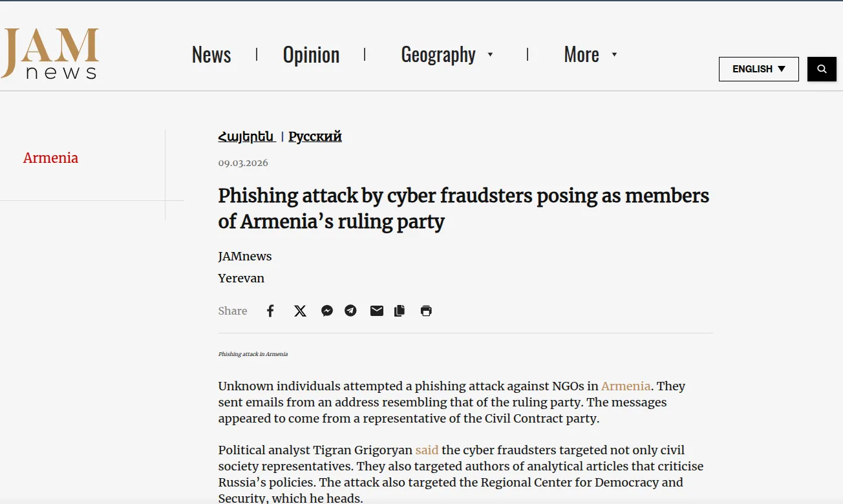Image resolution: width=843 pixels, height=504 pixels.
Task: Switch to Russian version (Русский)
Action: pos(315,136)
